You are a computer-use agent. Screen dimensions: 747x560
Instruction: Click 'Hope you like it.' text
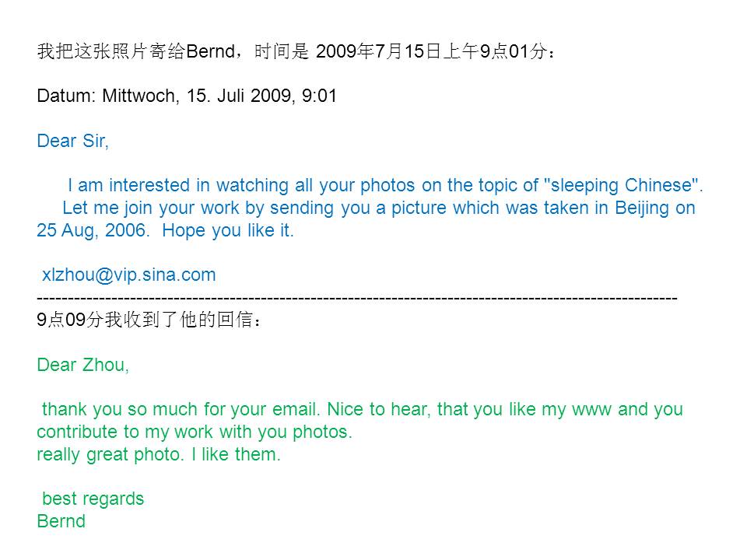(228, 230)
